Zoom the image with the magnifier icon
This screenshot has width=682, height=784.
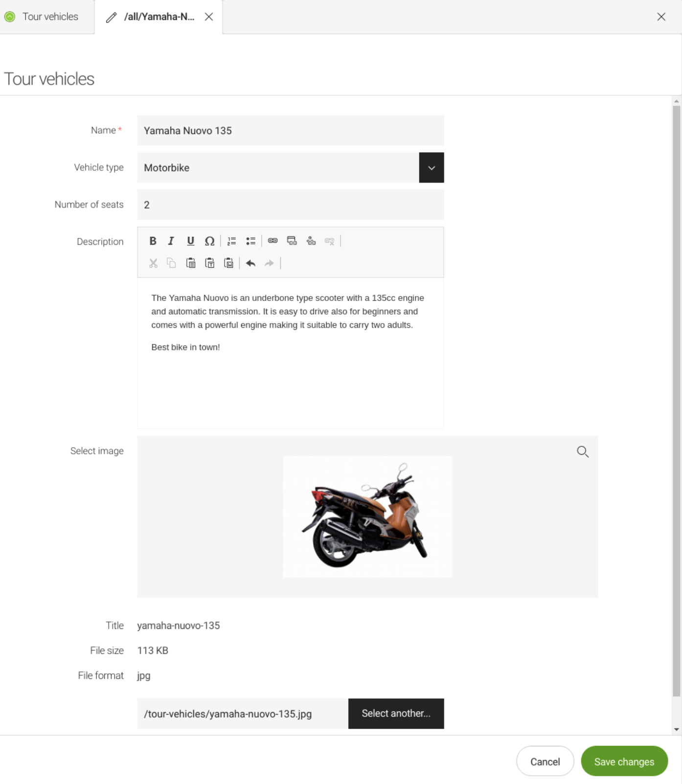click(582, 451)
